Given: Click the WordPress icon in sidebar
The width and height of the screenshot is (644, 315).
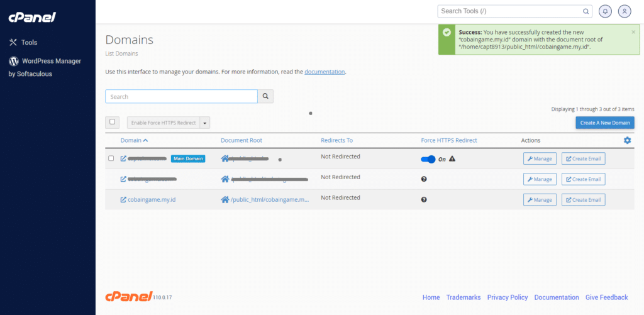Looking at the screenshot, I should point(14,61).
